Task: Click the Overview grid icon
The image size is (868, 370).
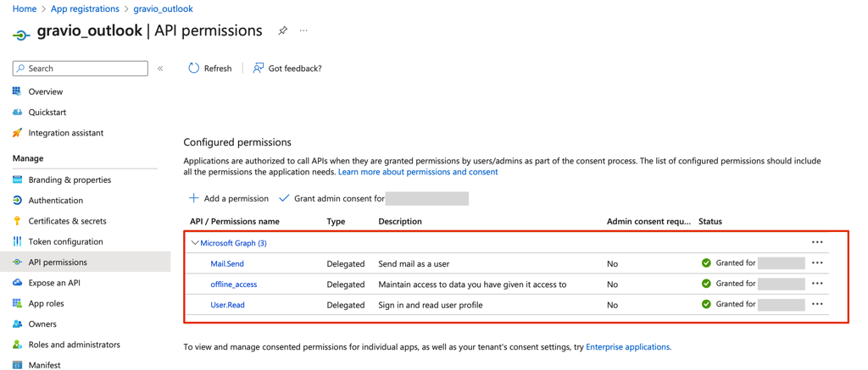Action: pyautogui.click(x=17, y=91)
